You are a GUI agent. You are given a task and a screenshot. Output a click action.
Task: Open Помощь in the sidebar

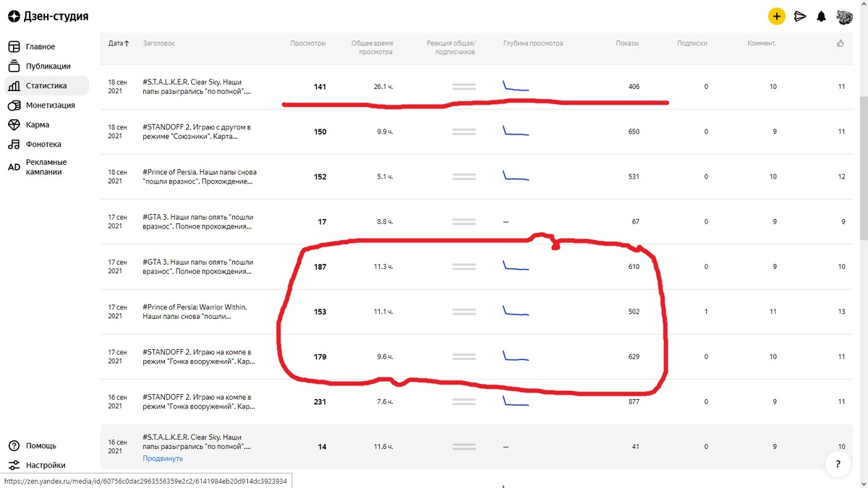point(41,445)
